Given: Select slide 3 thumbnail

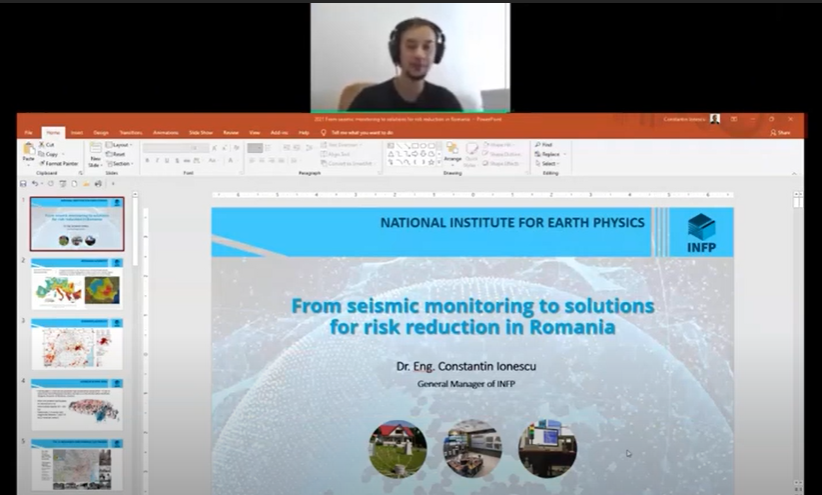Looking at the screenshot, I should (77, 344).
